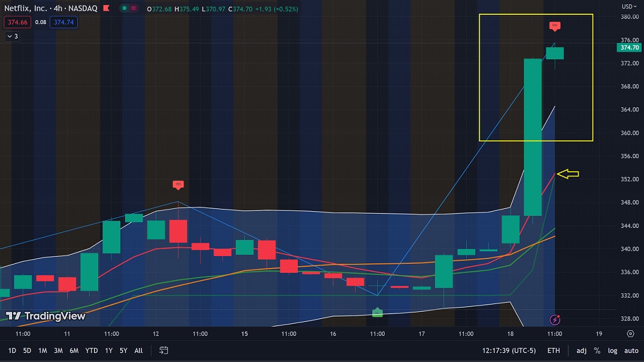Toggle ETH extended trading hours
644x362 pixels.
pyautogui.click(x=553, y=351)
